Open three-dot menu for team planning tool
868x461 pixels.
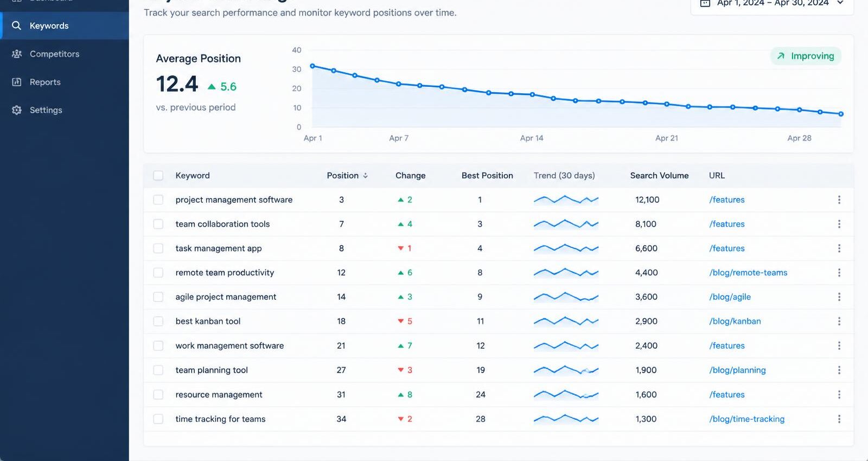click(839, 370)
